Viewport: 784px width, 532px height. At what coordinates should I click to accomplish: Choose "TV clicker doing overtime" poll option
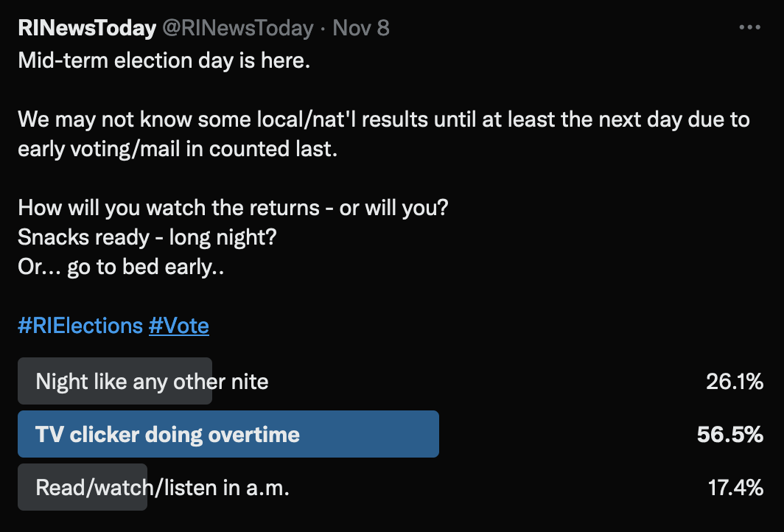point(168,435)
